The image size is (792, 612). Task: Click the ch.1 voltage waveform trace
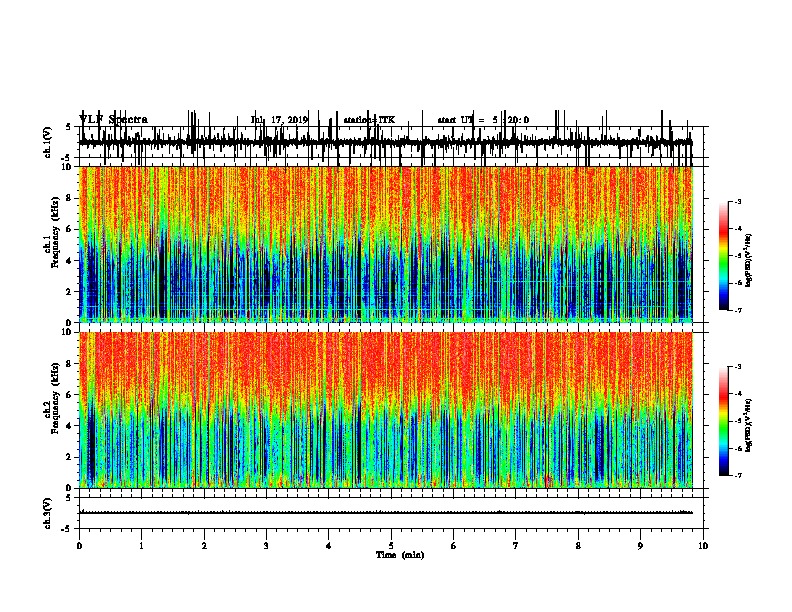[385, 142]
